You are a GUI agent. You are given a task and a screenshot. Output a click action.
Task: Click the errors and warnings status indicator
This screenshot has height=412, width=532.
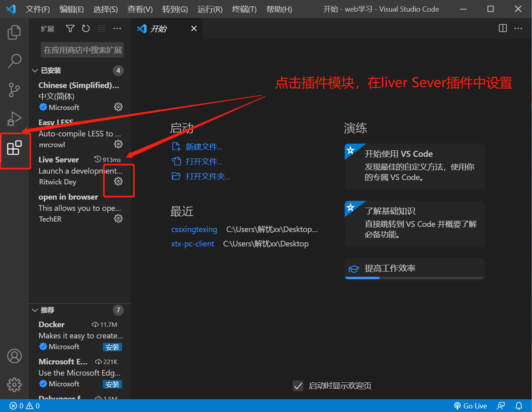click(x=25, y=406)
